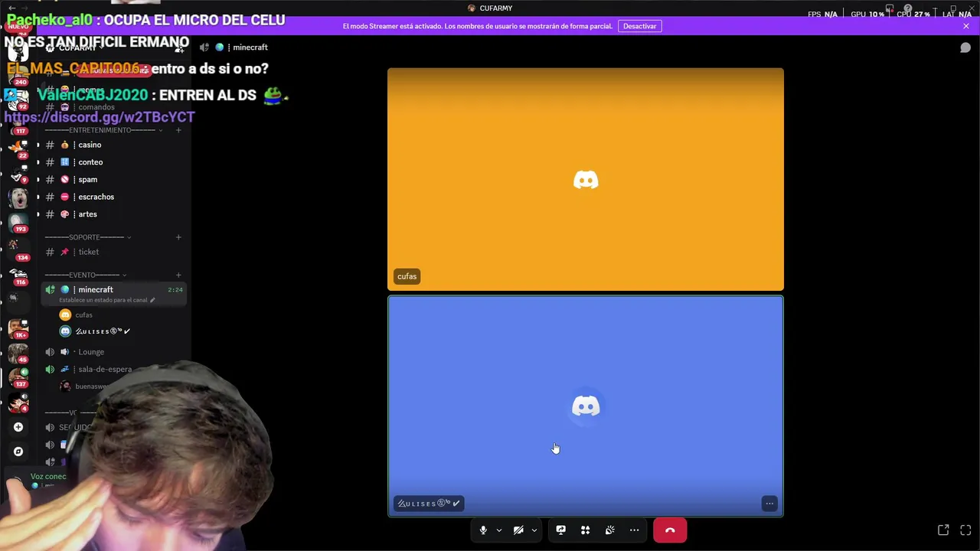
Task: Click the ULISES name label on tile
Action: (x=429, y=504)
